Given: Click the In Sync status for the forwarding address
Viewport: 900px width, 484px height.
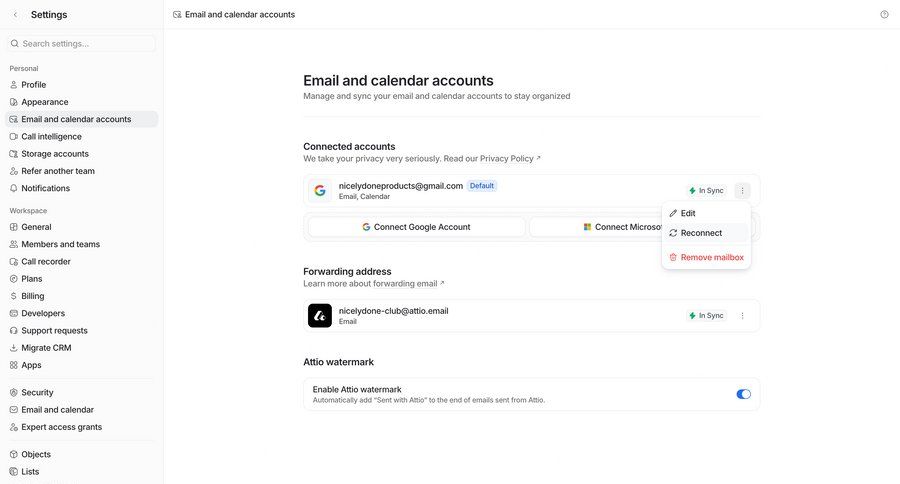Looking at the screenshot, I should 706,315.
